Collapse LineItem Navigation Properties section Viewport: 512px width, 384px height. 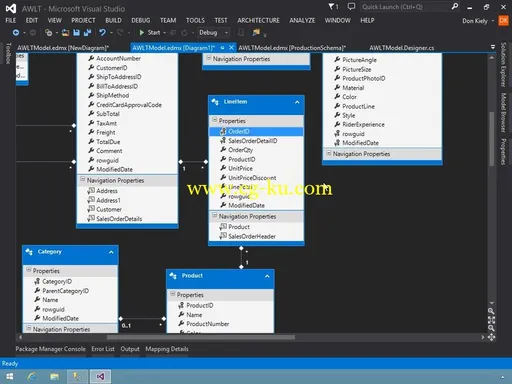215,215
